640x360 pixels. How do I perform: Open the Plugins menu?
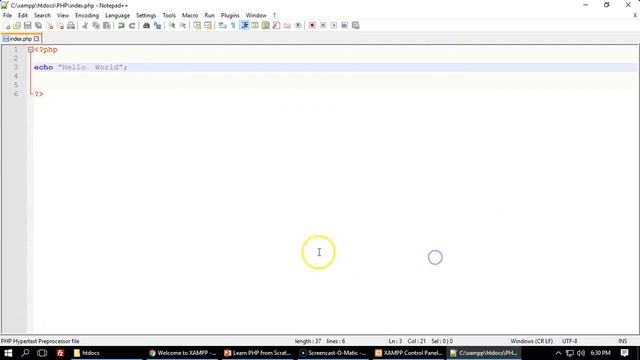point(230,15)
